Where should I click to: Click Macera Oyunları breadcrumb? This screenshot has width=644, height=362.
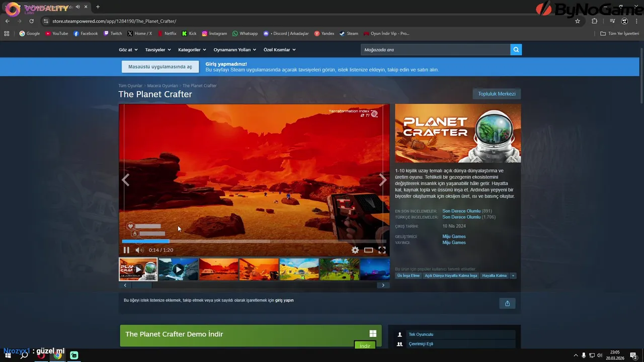(x=163, y=86)
